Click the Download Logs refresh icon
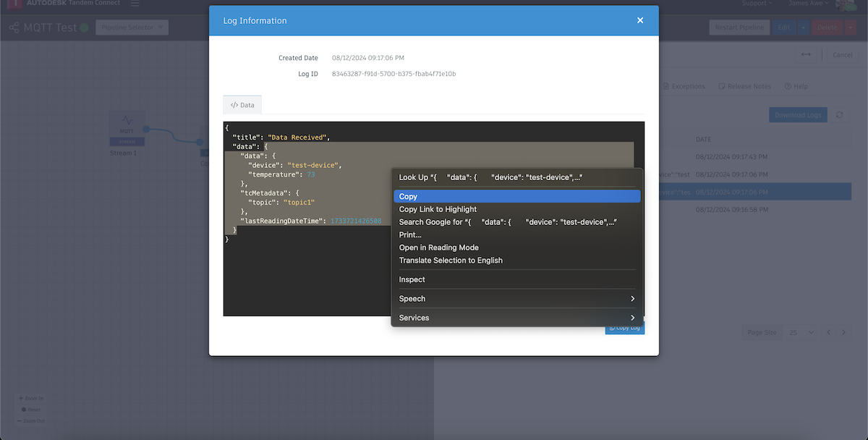 839,114
